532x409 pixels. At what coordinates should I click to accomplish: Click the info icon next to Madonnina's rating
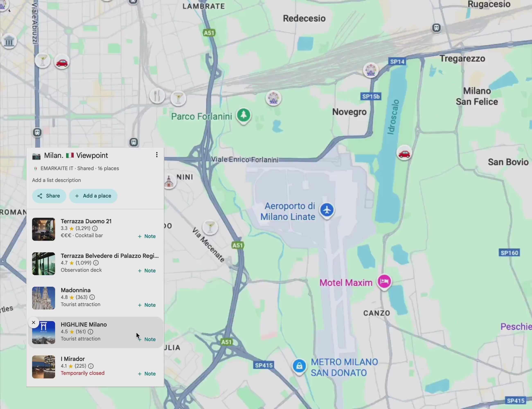[92, 297]
